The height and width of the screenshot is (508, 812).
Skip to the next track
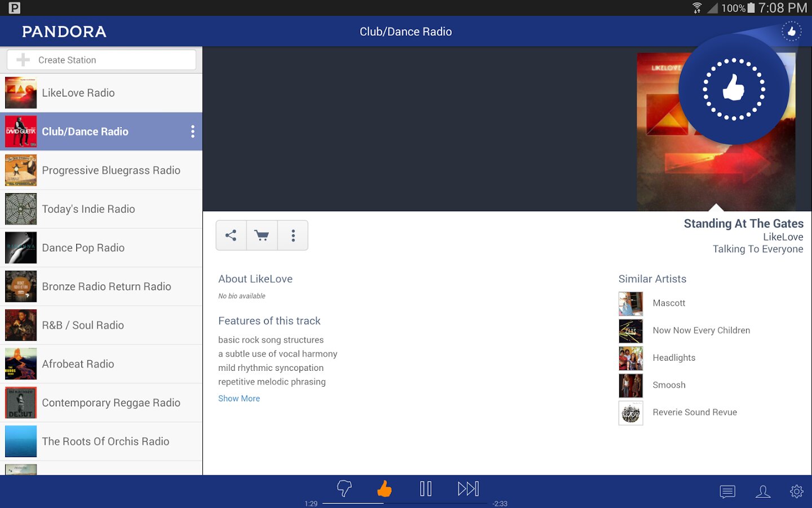pyautogui.click(x=468, y=488)
